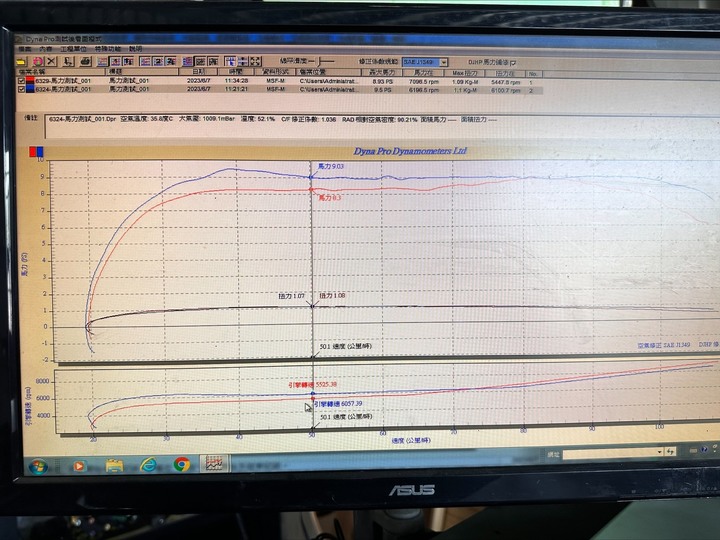
Task: Select file name 6324-馬力測試_001
Action: point(63,89)
